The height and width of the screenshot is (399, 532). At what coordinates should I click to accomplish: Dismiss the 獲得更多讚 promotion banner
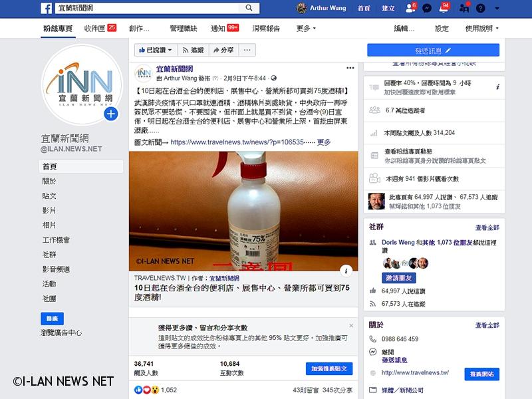tap(351, 325)
